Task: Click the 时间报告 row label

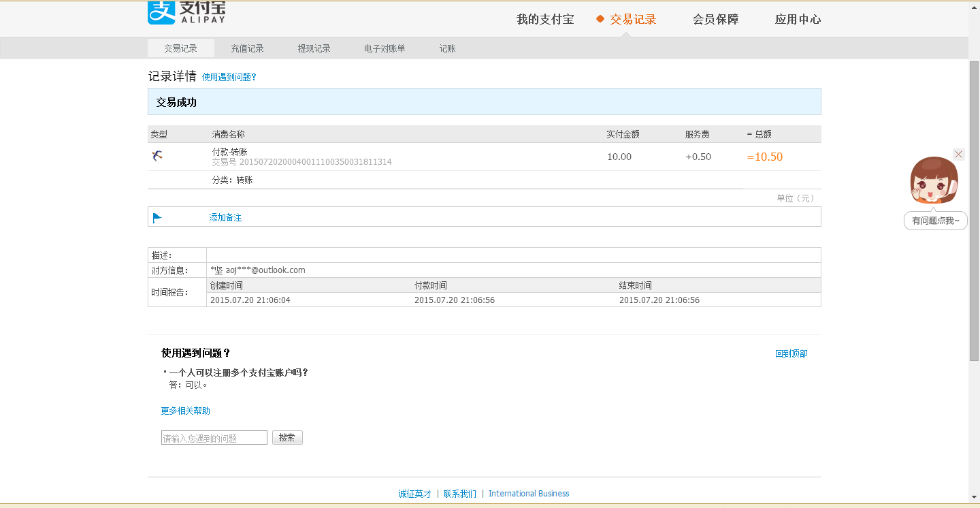Action: coord(169,293)
